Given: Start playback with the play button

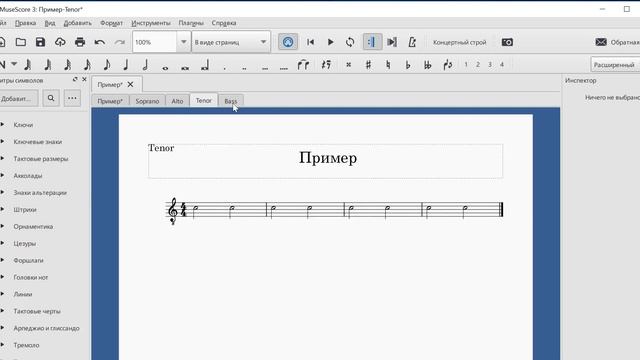Looking at the screenshot, I should 331,42.
